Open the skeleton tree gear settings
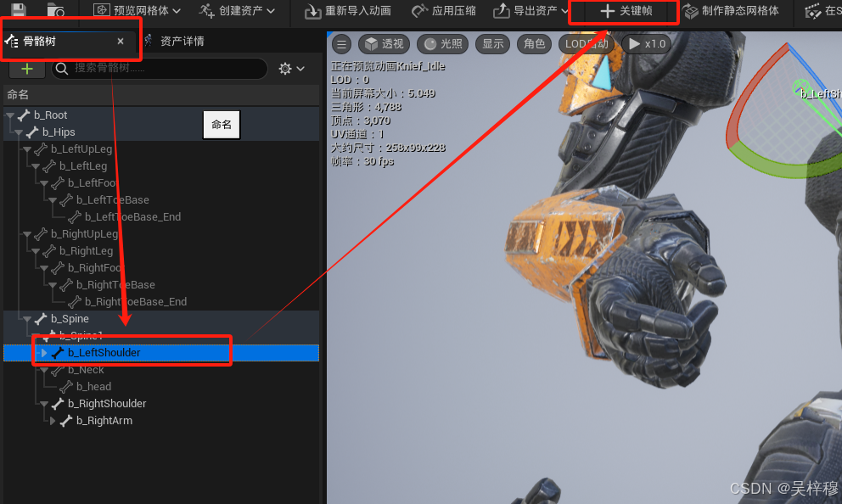 [291, 68]
